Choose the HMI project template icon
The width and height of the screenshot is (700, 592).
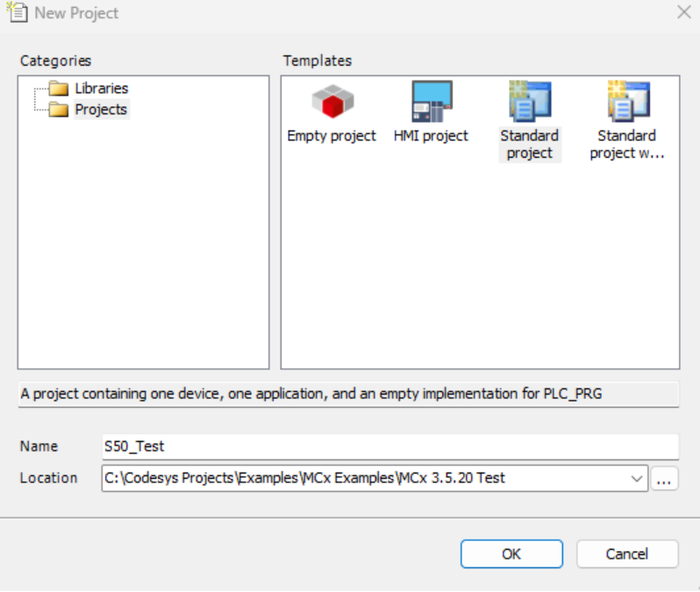coord(432,102)
